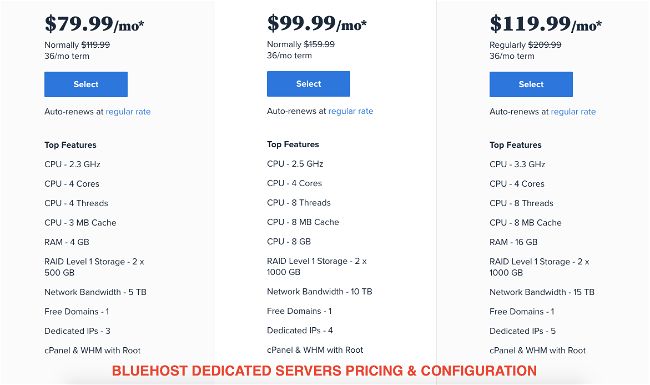Click the $99.99/mo price heading
650x385 pixels.
[317, 24]
